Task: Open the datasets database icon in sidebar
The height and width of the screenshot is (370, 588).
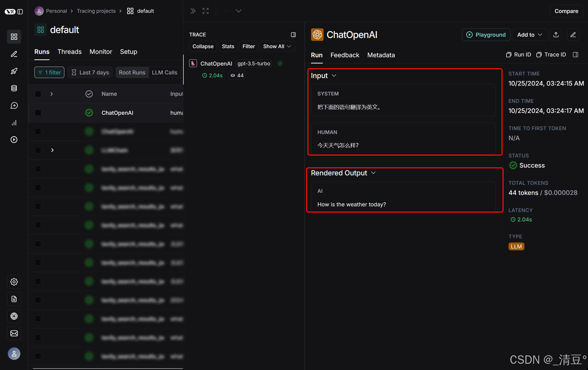Action: tap(14, 88)
